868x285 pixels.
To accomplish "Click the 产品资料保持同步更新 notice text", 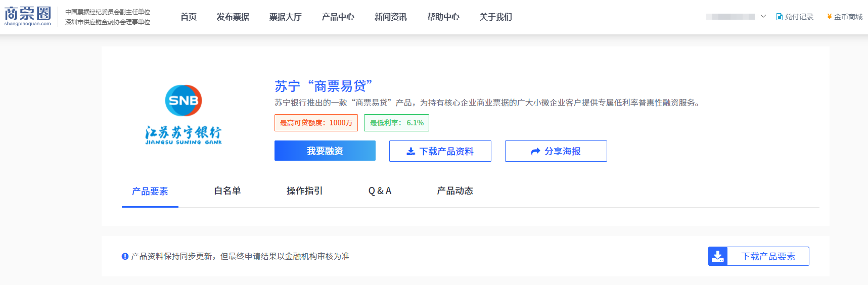I will [240, 256].
